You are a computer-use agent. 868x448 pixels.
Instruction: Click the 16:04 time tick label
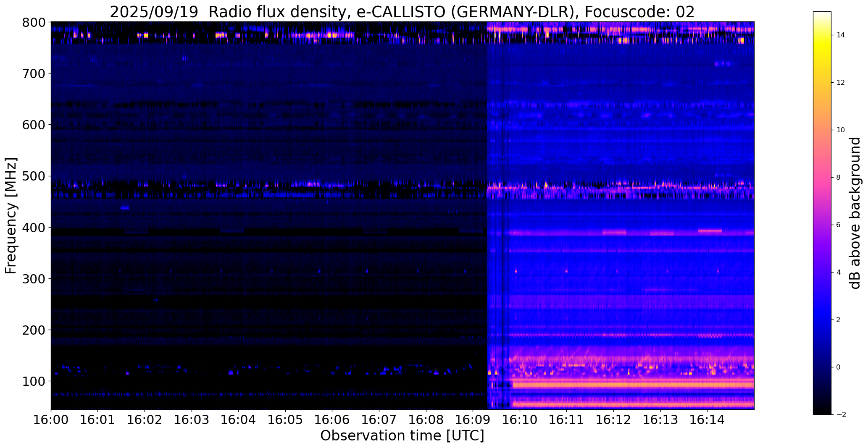[238, 419]
